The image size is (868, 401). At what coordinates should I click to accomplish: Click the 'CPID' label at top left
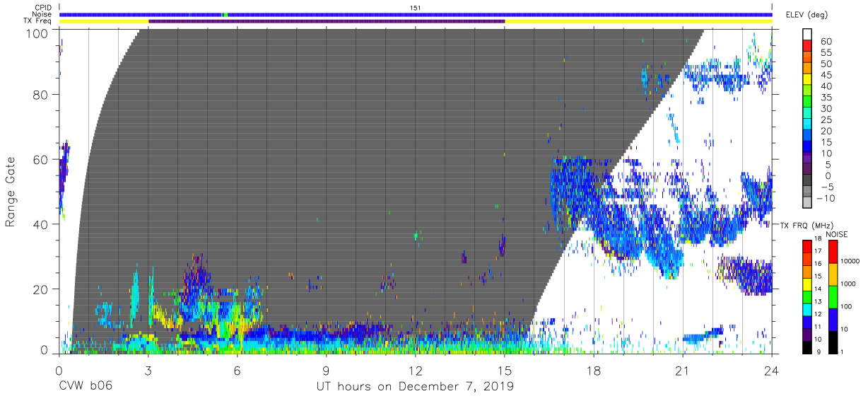(x=45, y=8)
